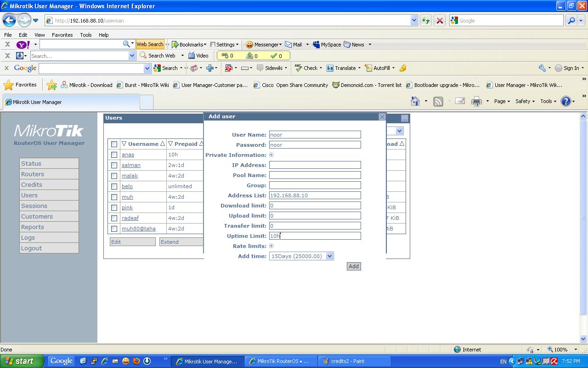Open the View menu
Image resolution: width=588 pixels, height=368 pixels.
pos(40,35)
